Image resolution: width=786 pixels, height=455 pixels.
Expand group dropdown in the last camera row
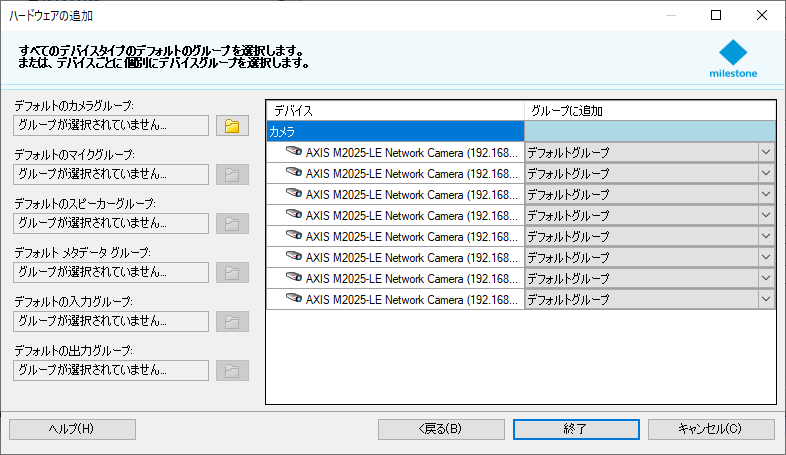click(x=765, y=299)
